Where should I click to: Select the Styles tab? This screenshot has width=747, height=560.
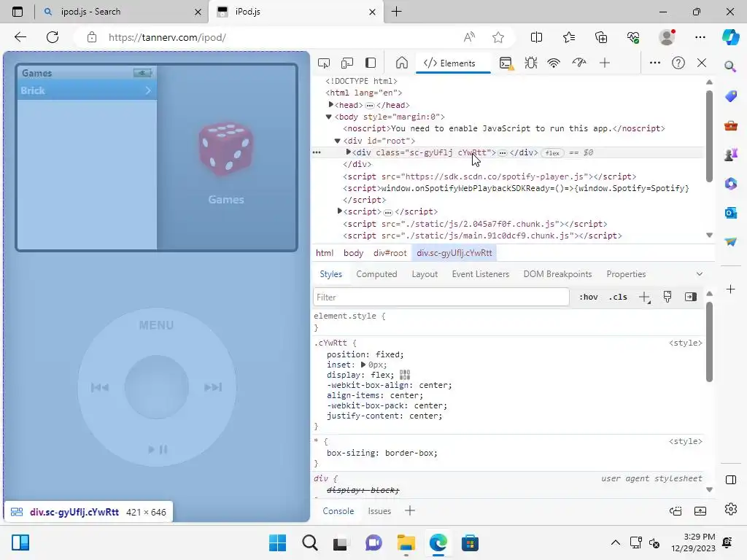pos(330,274)
